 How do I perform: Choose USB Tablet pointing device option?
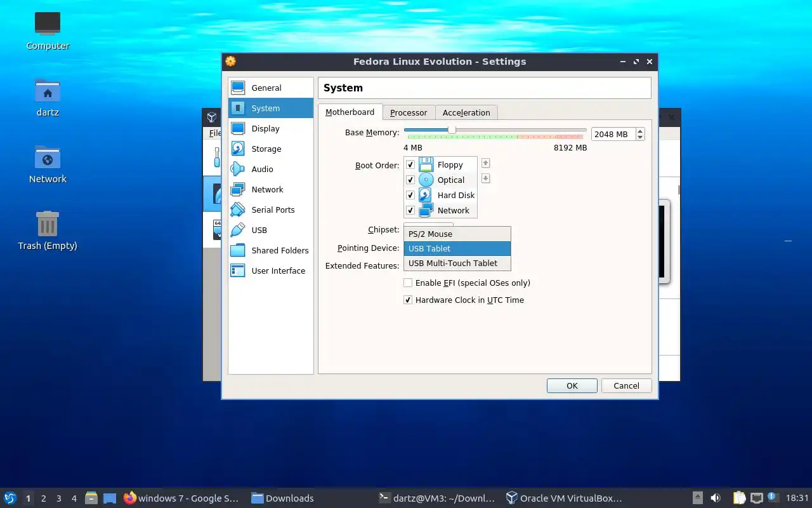click(x=457, y=248)
